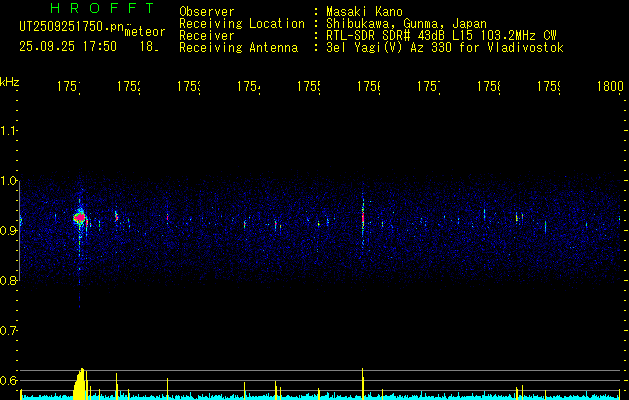Click the date stamp 25.09.25 17:50
This screenshot has height=400, width=629.
coord(68,47)
